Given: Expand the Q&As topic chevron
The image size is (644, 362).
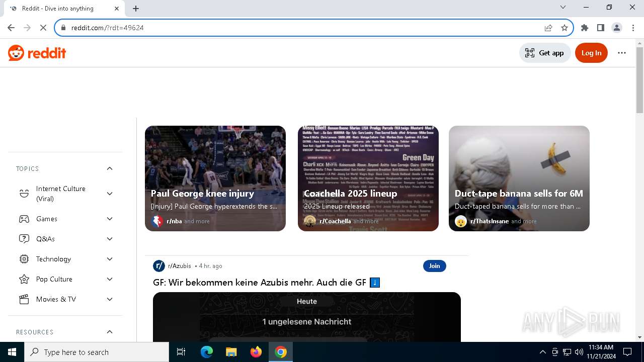Looking at the screenshot, I should (x=110, y=239).
